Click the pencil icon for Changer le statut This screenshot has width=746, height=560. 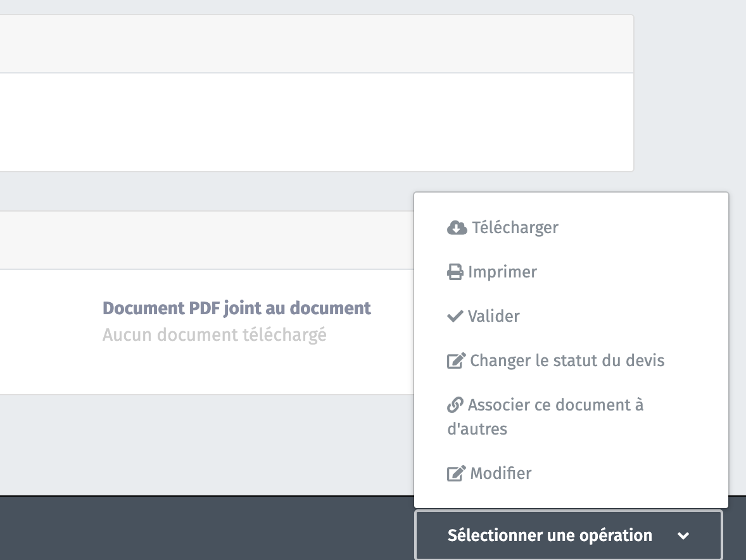(x=455, y=360)
